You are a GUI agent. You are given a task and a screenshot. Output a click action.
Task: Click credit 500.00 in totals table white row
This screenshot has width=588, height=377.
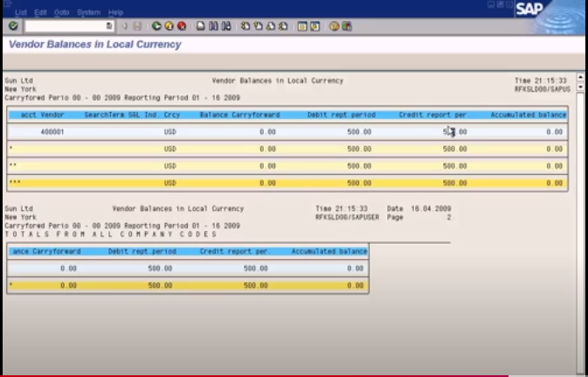pos(256,269)
